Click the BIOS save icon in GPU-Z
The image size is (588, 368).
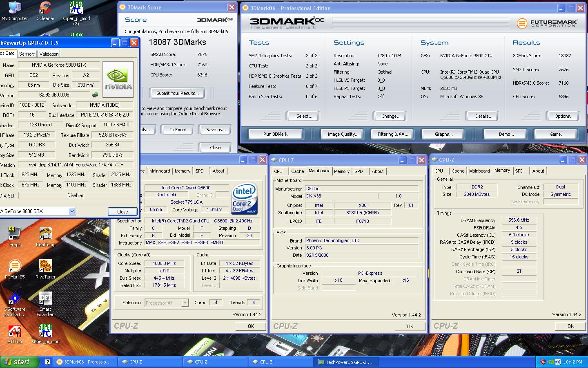(95, 95)
